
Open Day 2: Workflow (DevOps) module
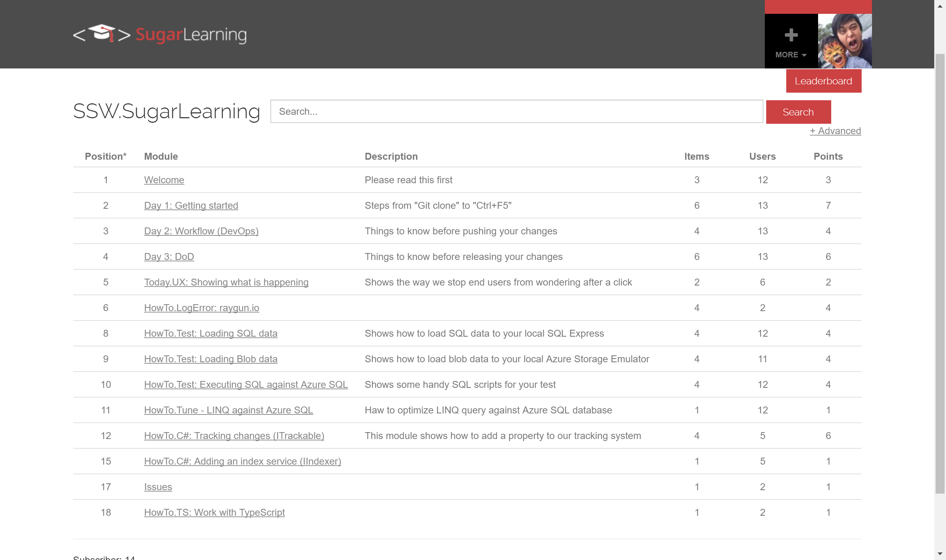click(201, 231)
